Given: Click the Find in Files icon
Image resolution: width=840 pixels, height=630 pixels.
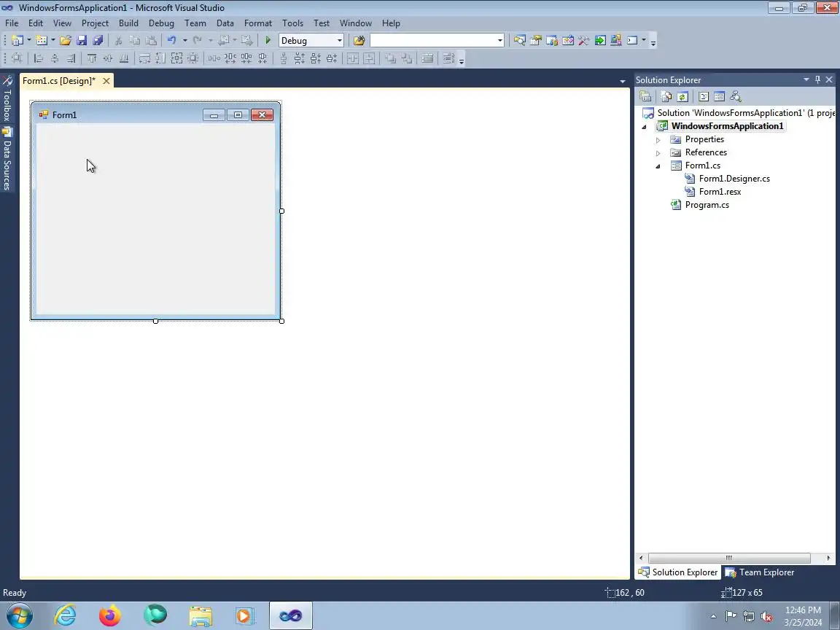Looking at the screenshot, I should click(x=359, y=40).
